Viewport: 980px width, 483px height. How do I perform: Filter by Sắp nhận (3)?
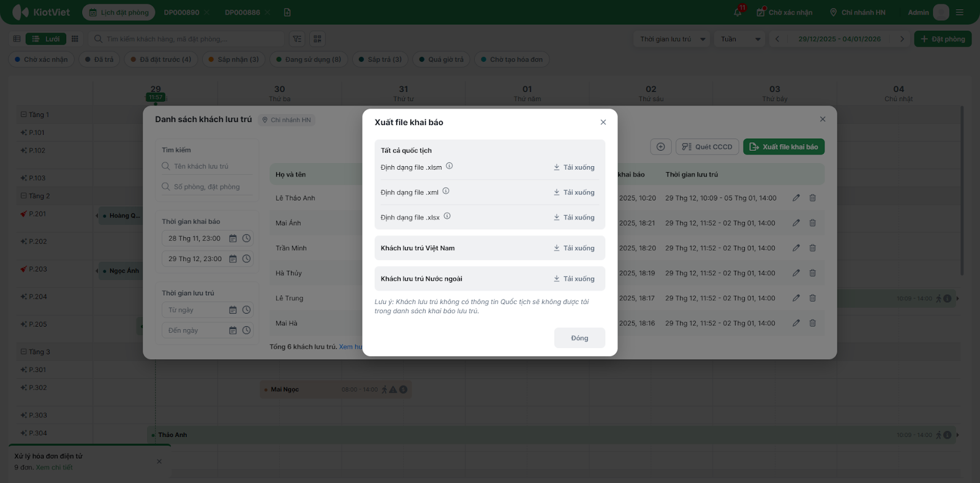pos(233,59)
